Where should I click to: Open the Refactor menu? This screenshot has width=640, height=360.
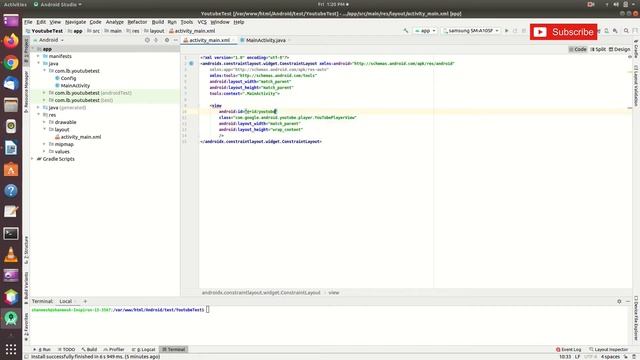pos(137,22)
